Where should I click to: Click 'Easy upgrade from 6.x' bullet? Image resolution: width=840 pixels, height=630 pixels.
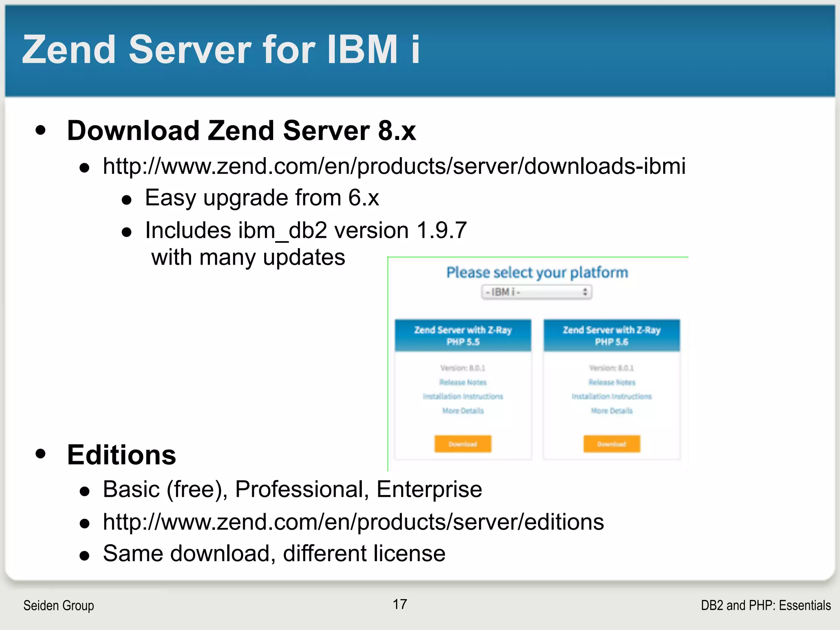(x=262, y=198)
